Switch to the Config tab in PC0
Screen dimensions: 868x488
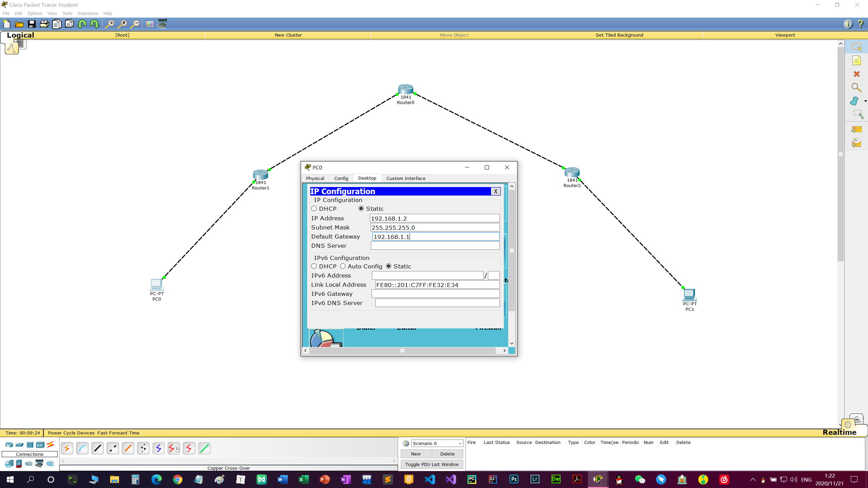341,178
